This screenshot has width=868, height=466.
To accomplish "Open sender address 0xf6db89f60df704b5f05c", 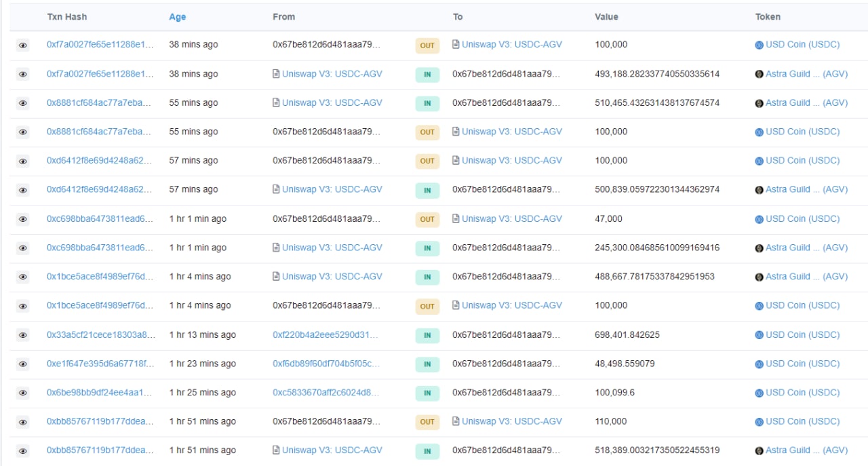I will click(x=327, y=364).
